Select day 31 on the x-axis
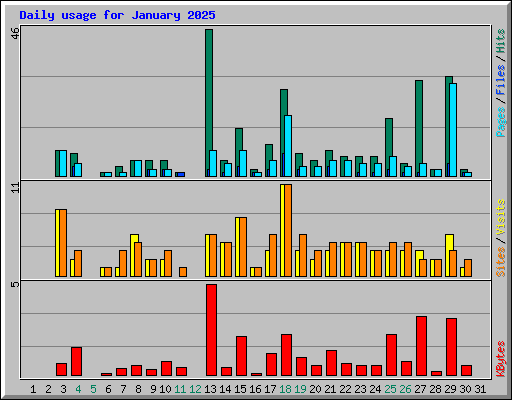The image size is (512, 400). [480, 389]
